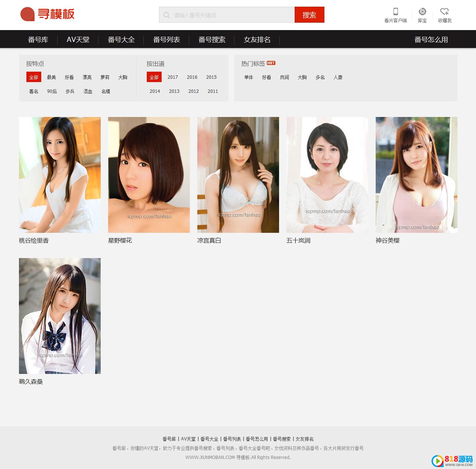
Task: Filter by debut year 2017
Action: pyautogui.click(x=173, y=77)
